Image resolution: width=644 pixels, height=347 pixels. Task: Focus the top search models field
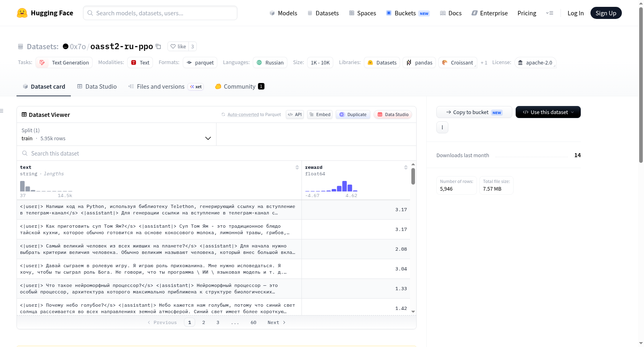click(x=160, y=13)
